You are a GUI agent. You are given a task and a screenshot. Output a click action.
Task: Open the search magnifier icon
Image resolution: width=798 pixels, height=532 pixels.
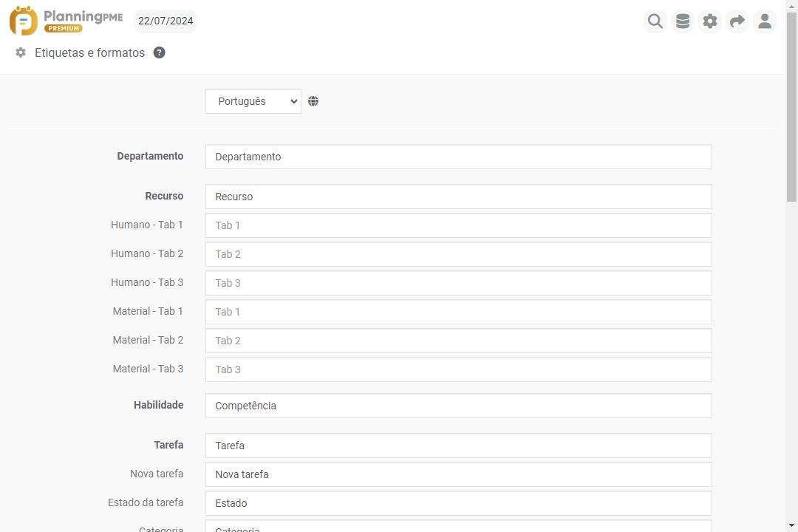655,21
